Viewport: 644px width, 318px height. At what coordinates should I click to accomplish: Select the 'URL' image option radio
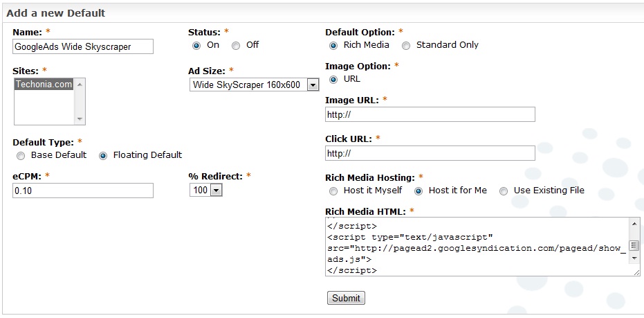click(x=333, y=80)
